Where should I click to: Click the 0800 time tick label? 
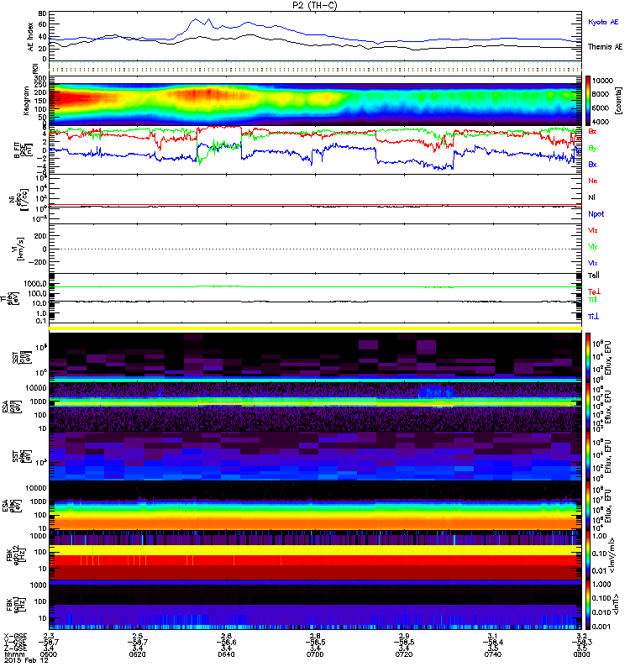[581, 654]
